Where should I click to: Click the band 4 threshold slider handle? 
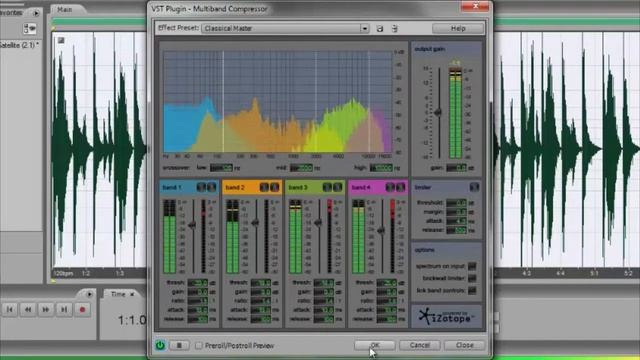381,231
